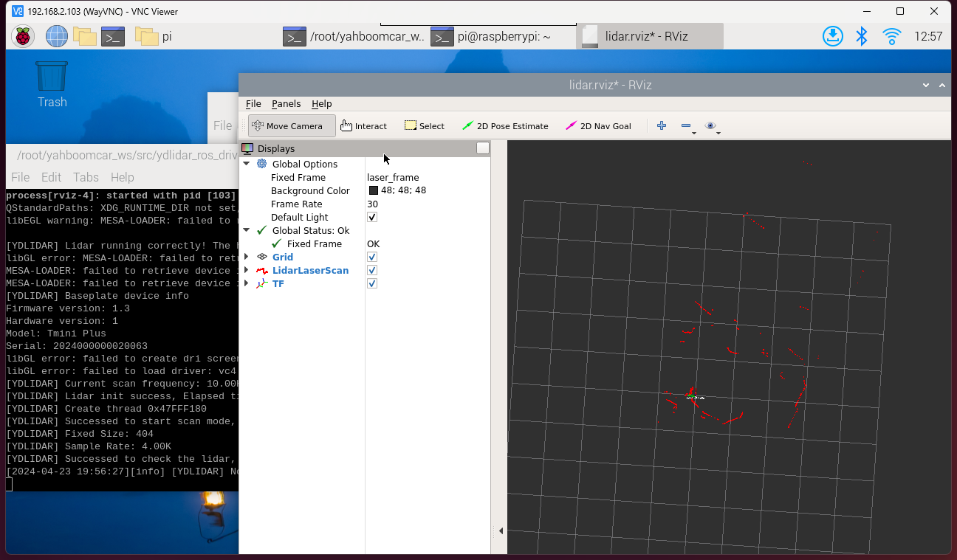Launch the terminal from taskbar launcher
The width and height of the screenshot is (957, 560).
(x=113, y=36)
